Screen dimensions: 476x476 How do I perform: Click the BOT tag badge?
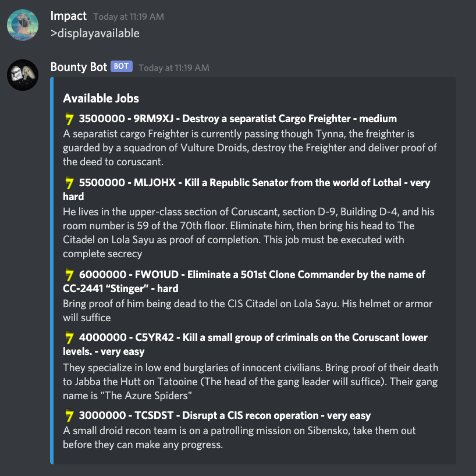[122, 66]
